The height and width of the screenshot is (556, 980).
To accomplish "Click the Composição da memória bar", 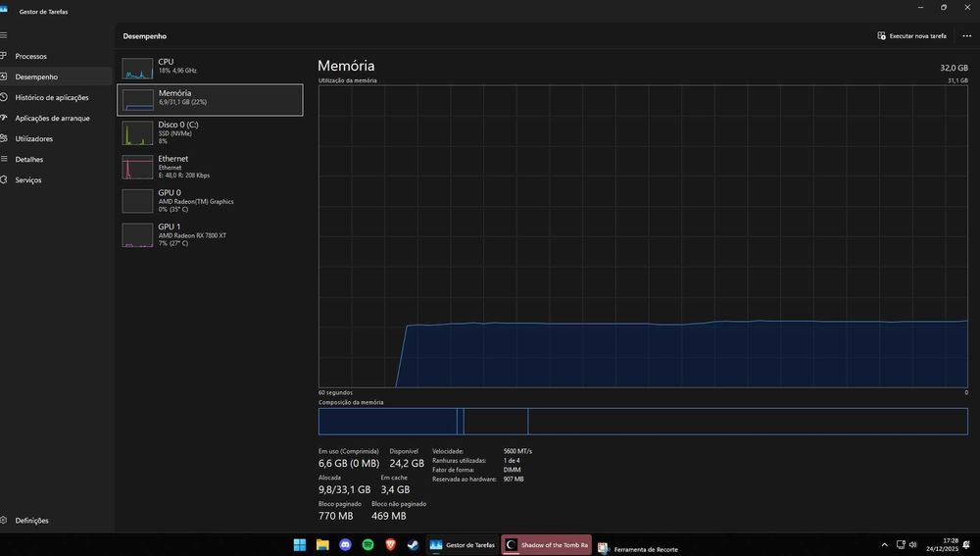I will point(643,422).
